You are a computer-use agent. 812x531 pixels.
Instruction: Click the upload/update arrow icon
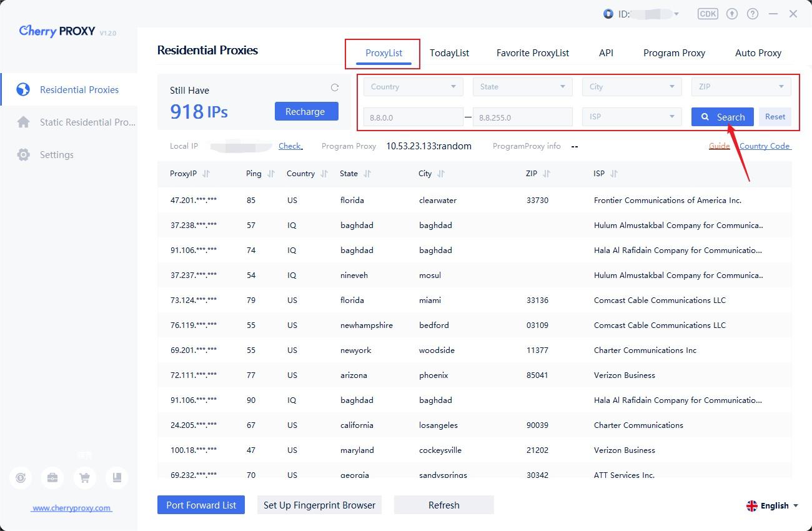point(733,14)
